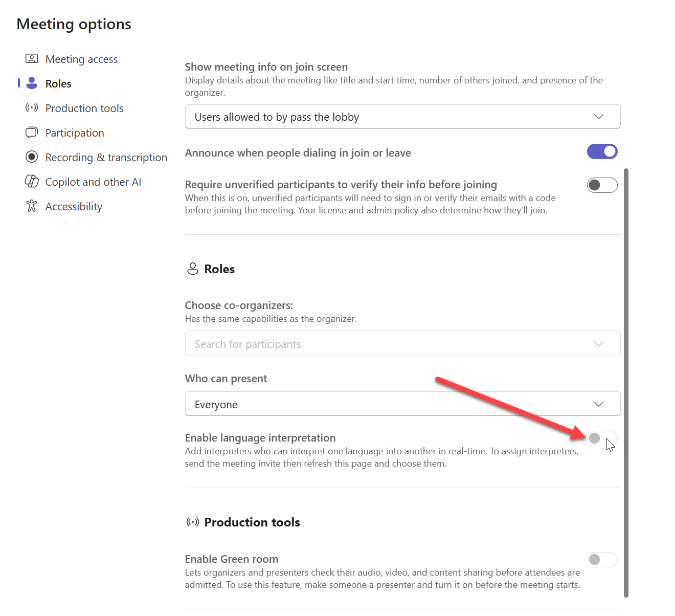Click the Production tools broadcast icon in sidebar
Image resolution: width=675 pixels, height=616 pixels.
32,108
